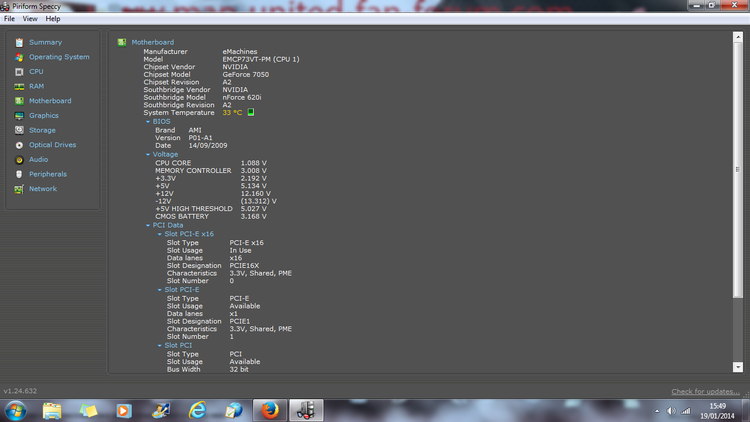The image size is (750, 422).
Task: Launch Firefox from the taskbar
Action: [269, 410]
